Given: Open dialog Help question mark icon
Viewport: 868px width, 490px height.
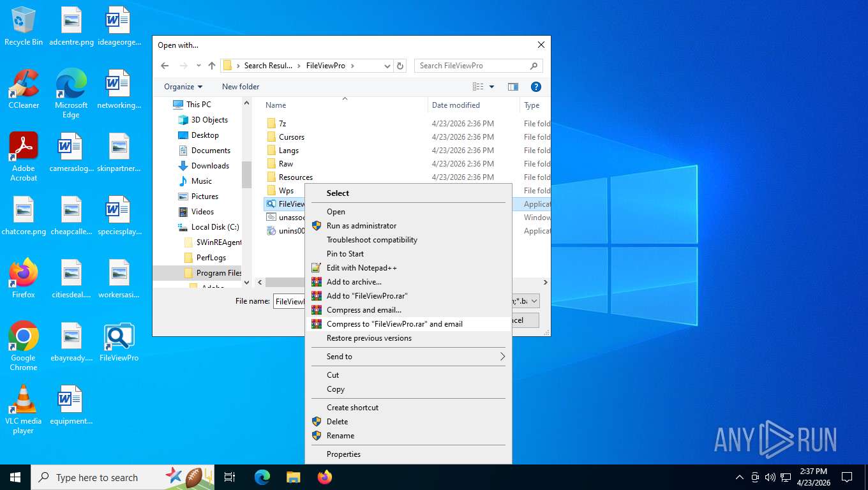Looking at the screenshot, I should 536,87.
